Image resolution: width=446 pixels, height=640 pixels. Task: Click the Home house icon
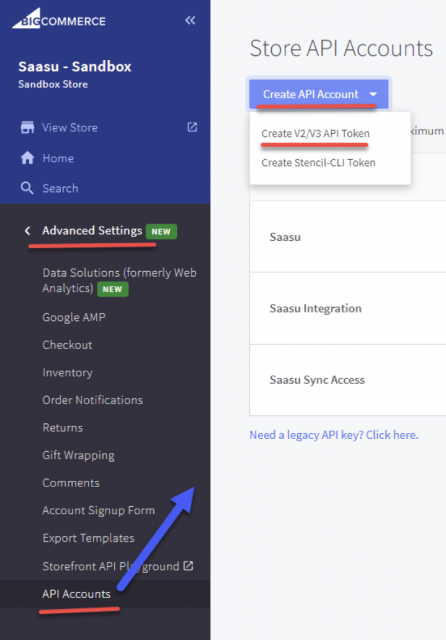pyautogui.click(x=27, y=158)
